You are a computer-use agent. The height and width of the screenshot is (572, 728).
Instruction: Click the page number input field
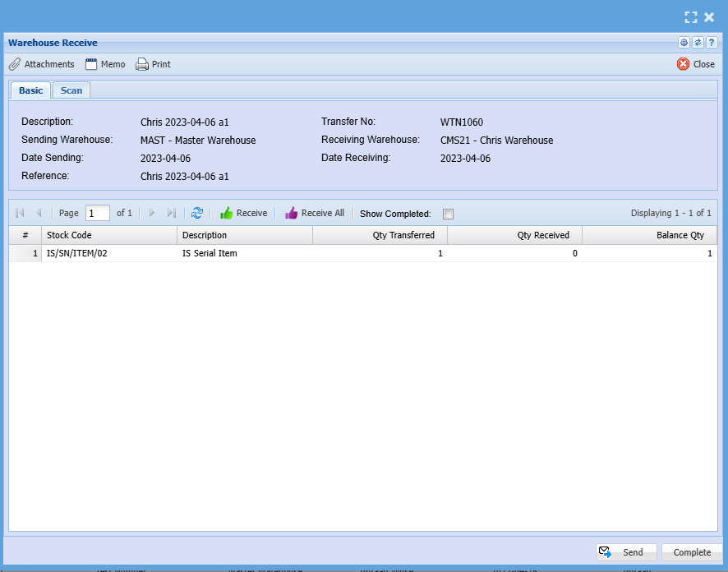click(x=98, y=213)
